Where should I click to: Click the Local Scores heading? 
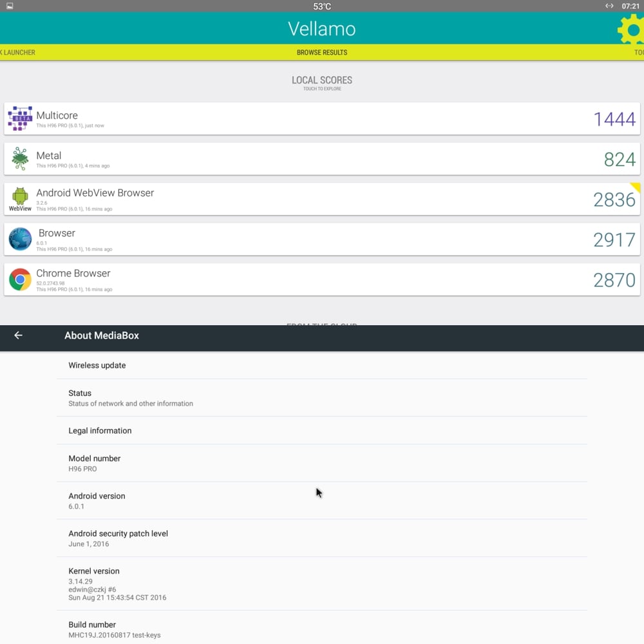tap(322, 80)
